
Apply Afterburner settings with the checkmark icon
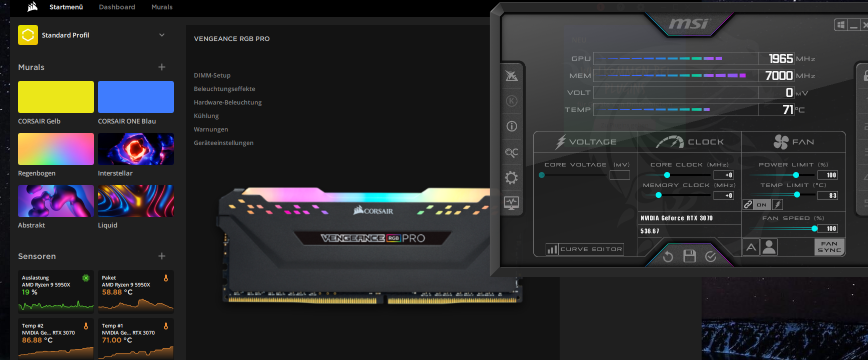coord(711,256)
